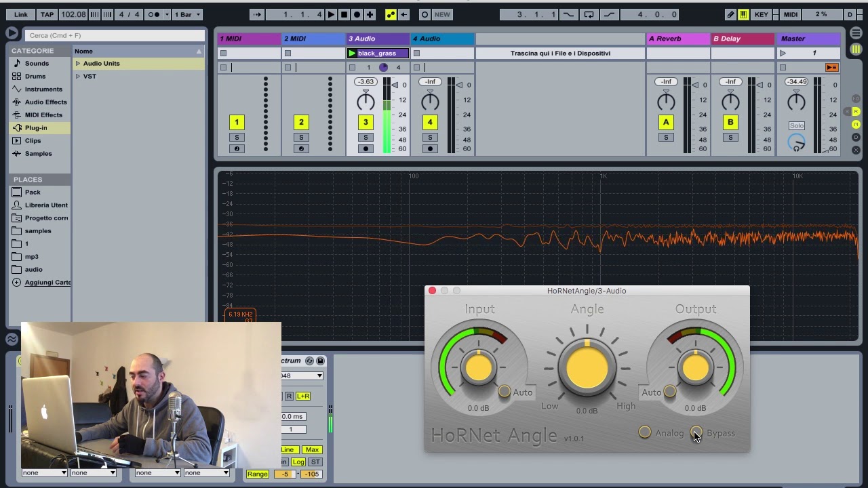
Task: Click the TAP tempo button
Action: [x=47, y=14]
